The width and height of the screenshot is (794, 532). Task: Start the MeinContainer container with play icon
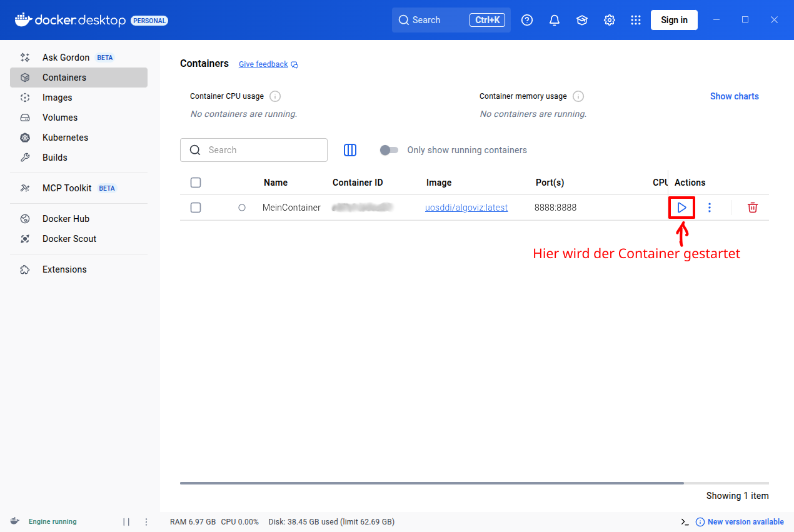point(681,208)
